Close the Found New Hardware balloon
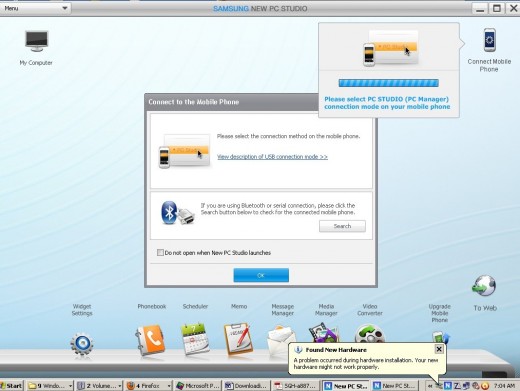This screenshot has width=520, height=391. 439,349
